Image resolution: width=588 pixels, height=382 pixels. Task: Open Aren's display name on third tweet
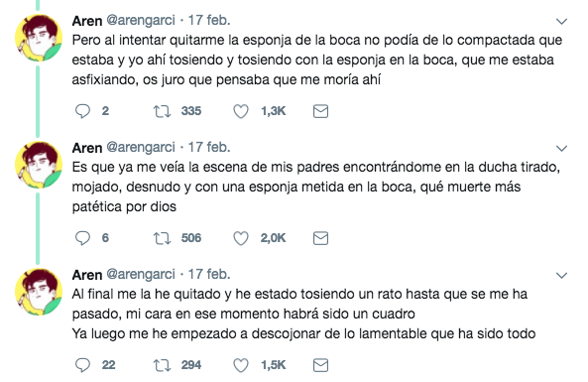pyautogui.click(x=87, y=275)
